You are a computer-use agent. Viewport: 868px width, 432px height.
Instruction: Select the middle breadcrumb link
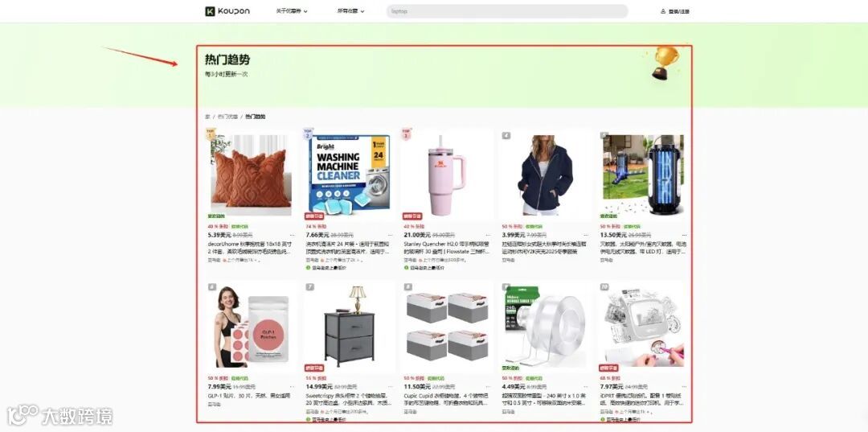click(227, 117)
